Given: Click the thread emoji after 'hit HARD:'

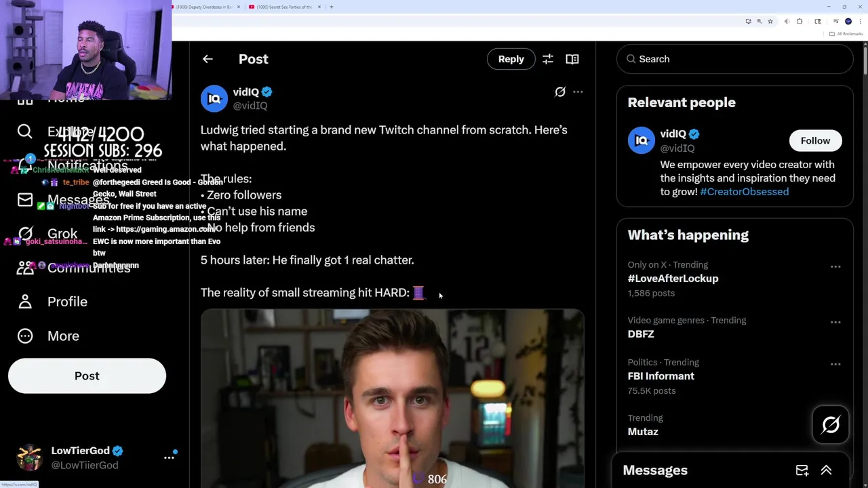Looking at the screenshot, I should click(x=418, y=293).
